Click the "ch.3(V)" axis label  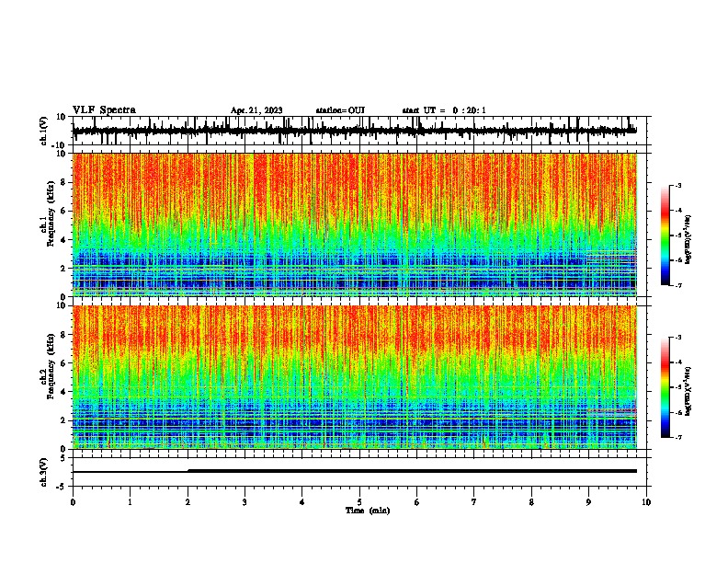(44, 472)
